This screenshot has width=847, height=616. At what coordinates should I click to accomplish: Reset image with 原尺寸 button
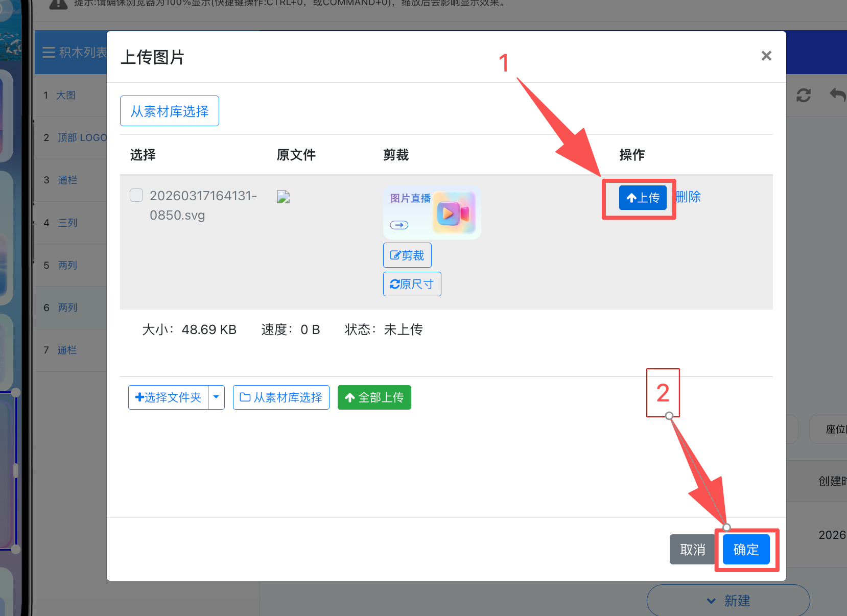coord(412,284)
